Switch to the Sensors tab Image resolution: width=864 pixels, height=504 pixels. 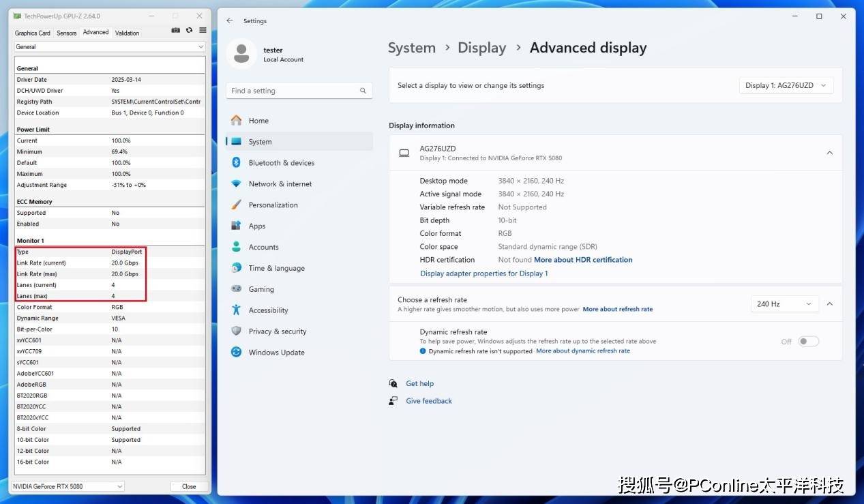coord(67,33)
